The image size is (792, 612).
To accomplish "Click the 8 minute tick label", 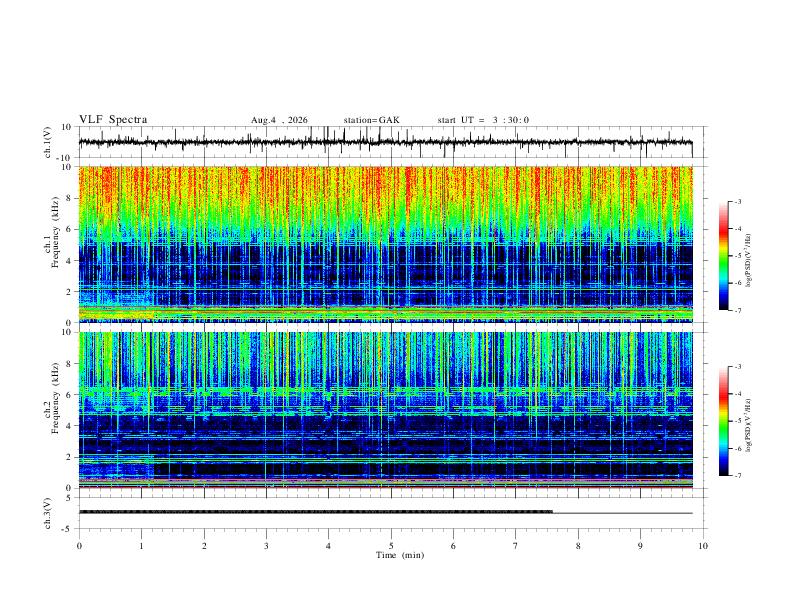I will coord(578,546).
